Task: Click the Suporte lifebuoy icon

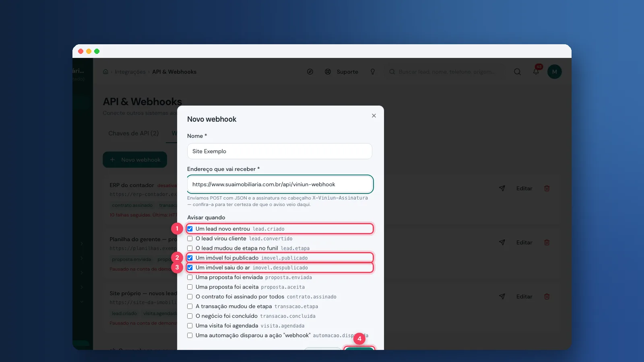Action: click(328, 72)
